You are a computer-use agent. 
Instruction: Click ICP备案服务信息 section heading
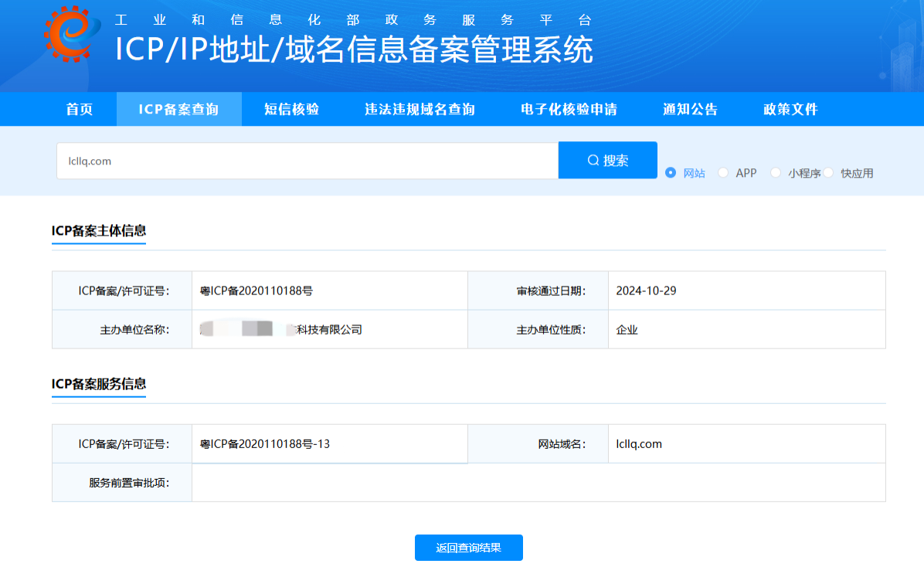(99, 384)
